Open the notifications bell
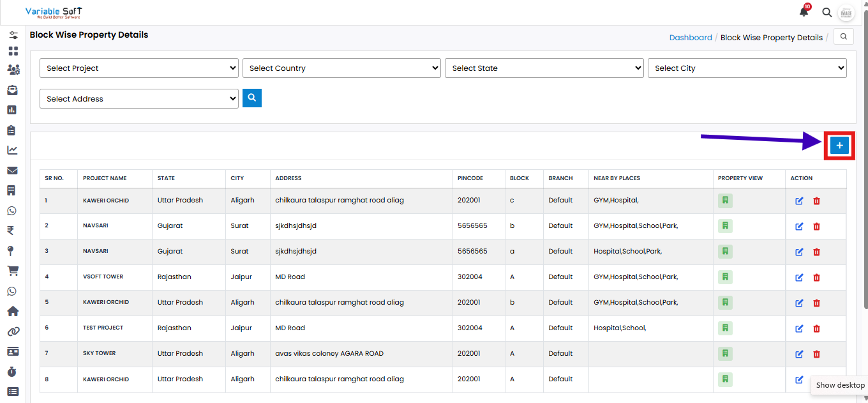 804,12
